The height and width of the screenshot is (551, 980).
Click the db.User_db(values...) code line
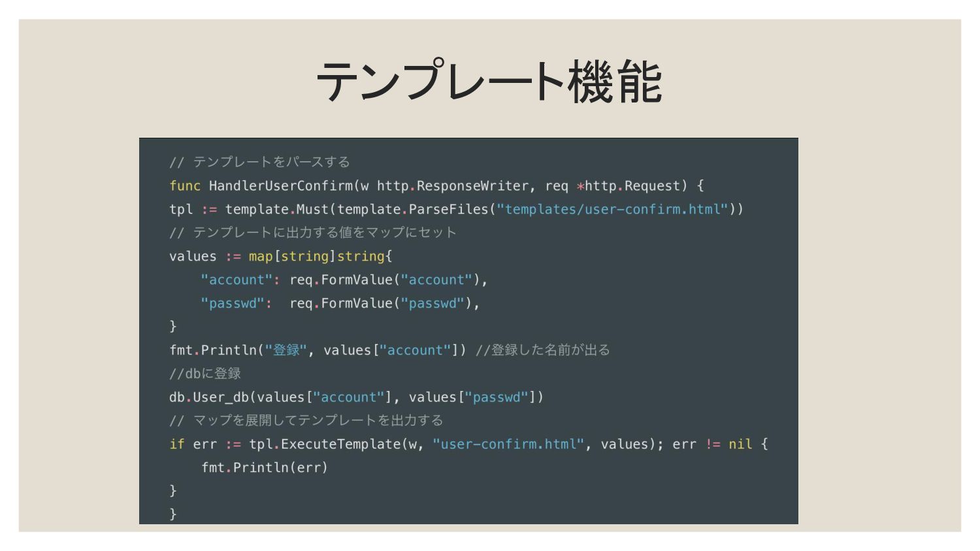click(x=356, y=397)
